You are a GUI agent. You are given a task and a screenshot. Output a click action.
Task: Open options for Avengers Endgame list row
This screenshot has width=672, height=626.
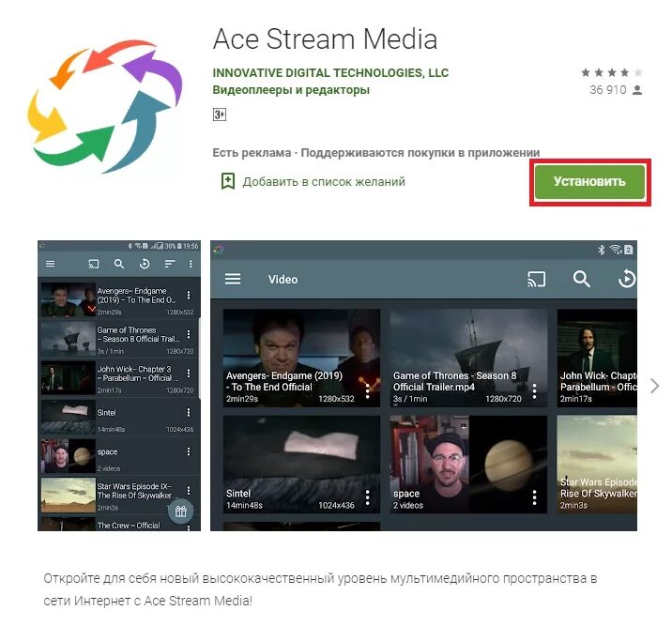[x=189, y=296]
